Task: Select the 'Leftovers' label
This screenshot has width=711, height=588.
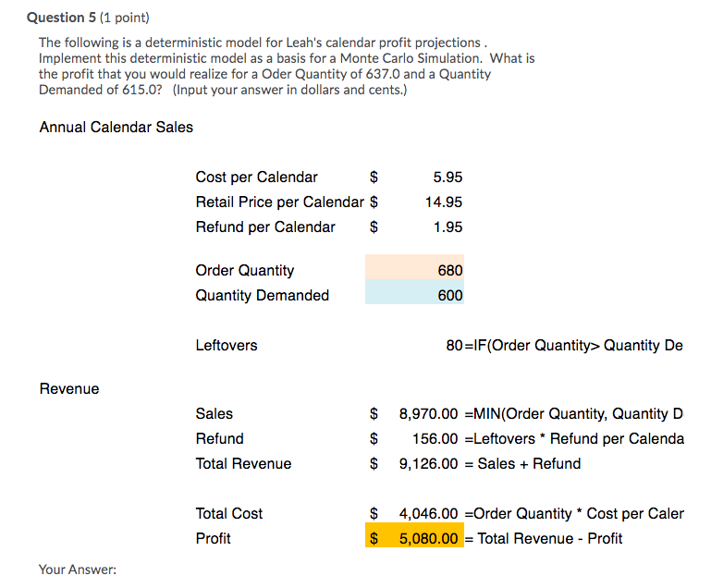Action: click(x=227, y=345)
